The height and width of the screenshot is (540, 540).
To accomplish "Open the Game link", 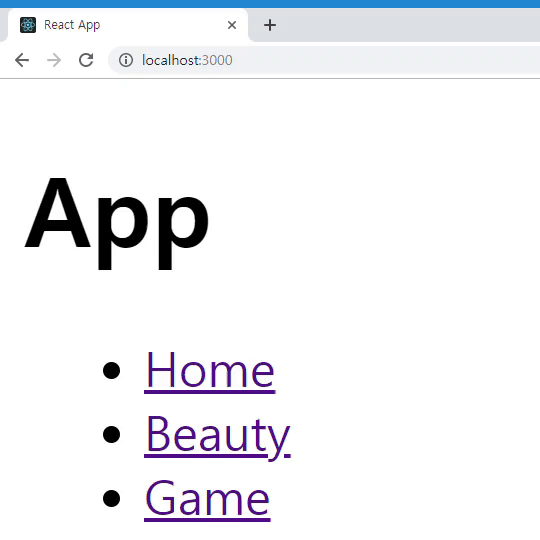I will (x=207, y=500).
